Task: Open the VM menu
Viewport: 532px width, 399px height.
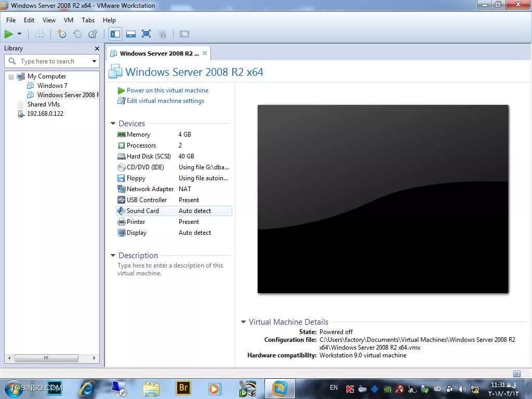Action: (x=69, y=20)
